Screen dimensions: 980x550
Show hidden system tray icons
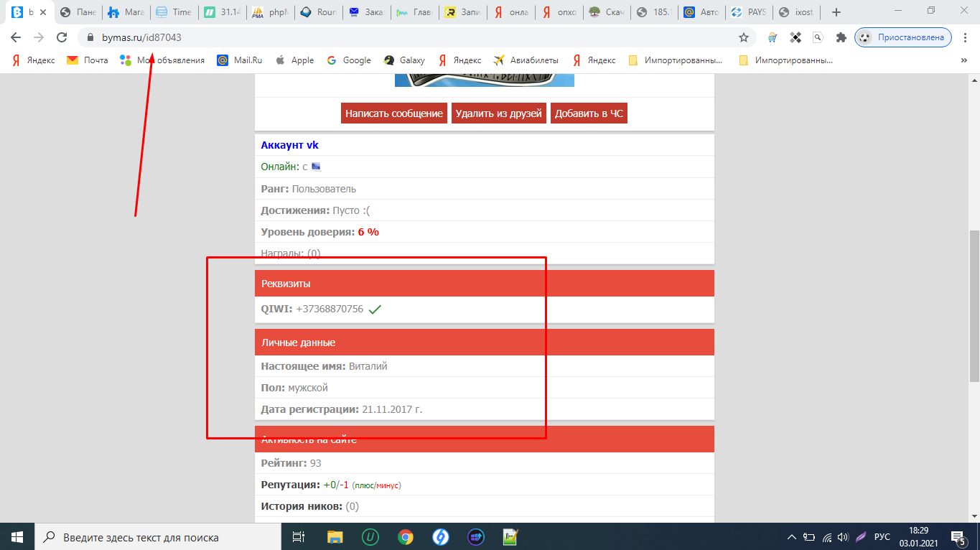point(791,536)
